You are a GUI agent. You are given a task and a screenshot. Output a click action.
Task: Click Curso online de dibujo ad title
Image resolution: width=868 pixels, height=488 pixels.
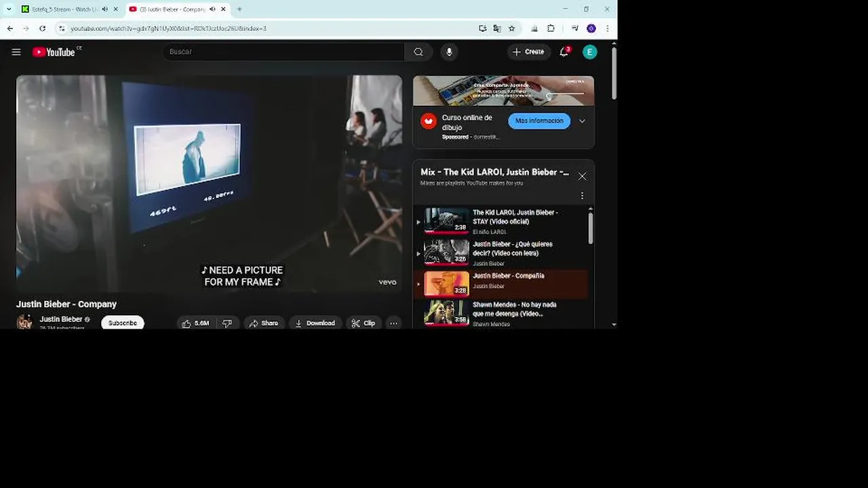[467, 122]
